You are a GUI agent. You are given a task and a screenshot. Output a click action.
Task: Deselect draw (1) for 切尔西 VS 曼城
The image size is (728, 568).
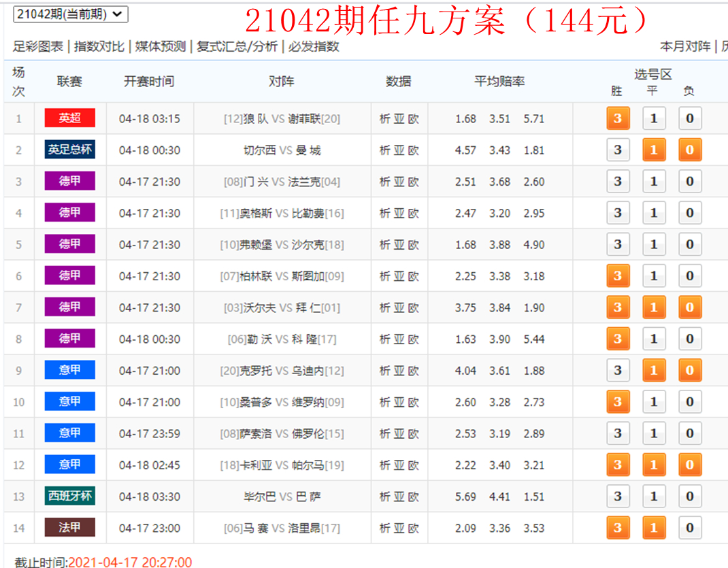[x=654, y=150]
